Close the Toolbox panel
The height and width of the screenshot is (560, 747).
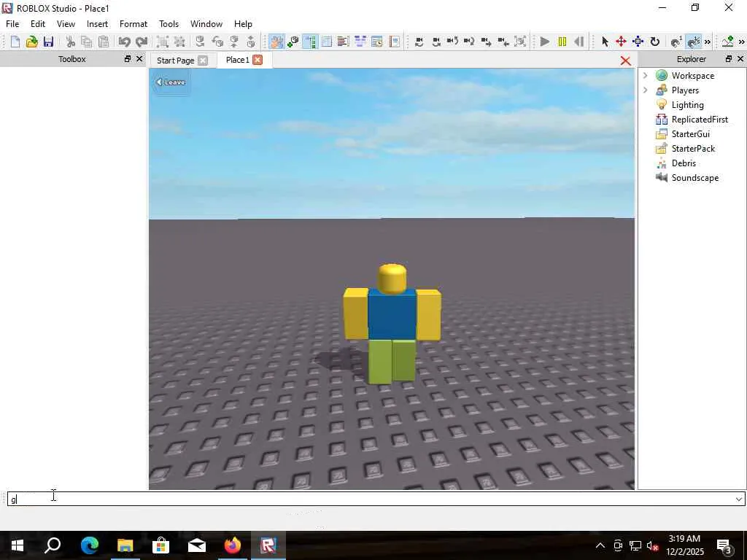(139, 58)
